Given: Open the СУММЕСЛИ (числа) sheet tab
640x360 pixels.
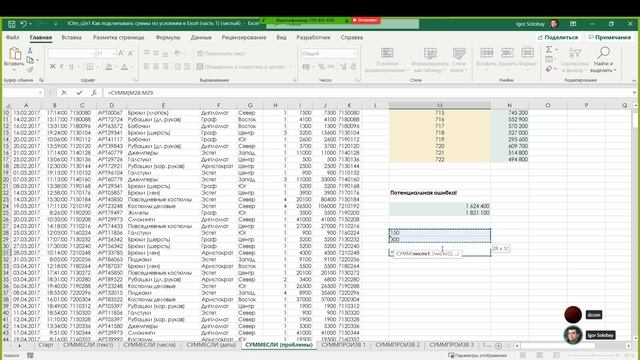Looking at the screenshot, I should click(150, 345).
